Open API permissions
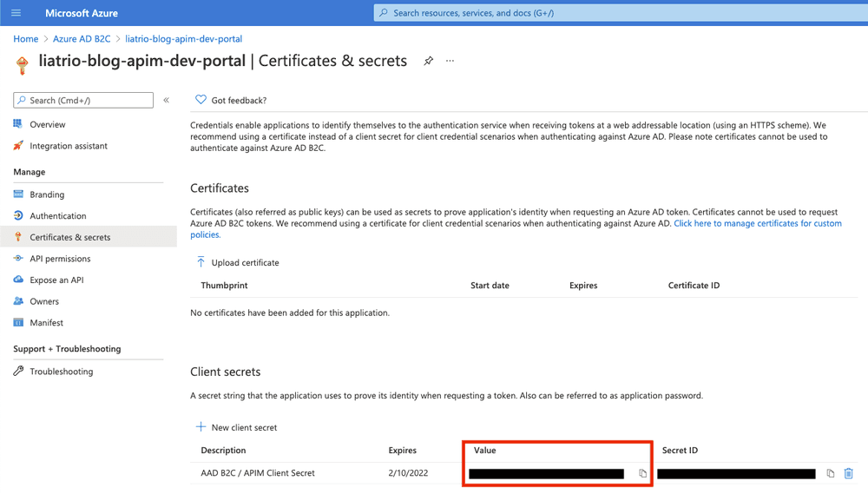This screenshot has width=868, height=494. click(x=61, y=259)
